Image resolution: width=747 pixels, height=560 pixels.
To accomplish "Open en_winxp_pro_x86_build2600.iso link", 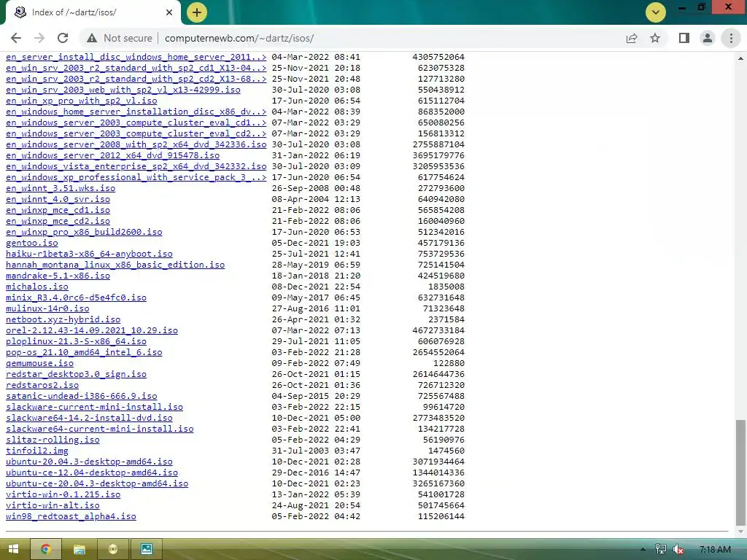I will 84,232.
